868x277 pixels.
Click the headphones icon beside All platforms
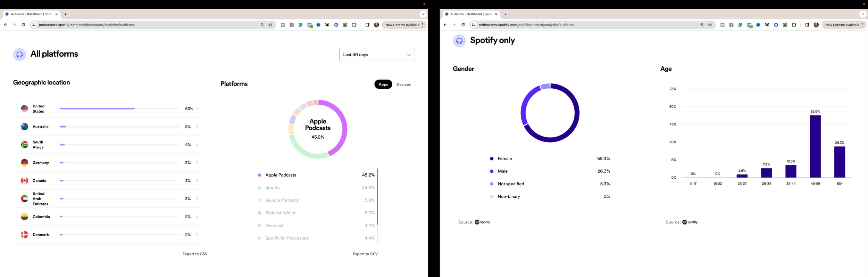(19, 55)
